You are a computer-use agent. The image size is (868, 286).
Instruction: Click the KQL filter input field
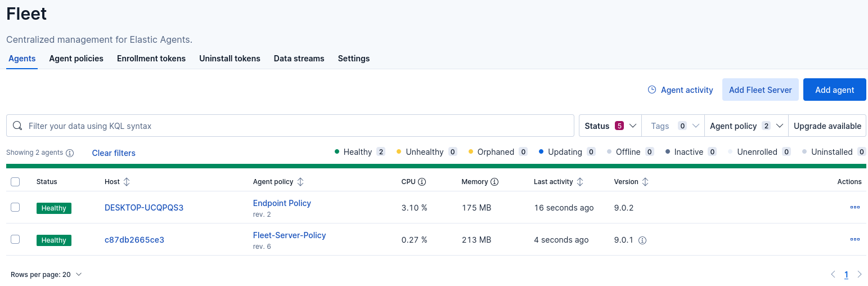pyautogui.click(x=290, y=126)
